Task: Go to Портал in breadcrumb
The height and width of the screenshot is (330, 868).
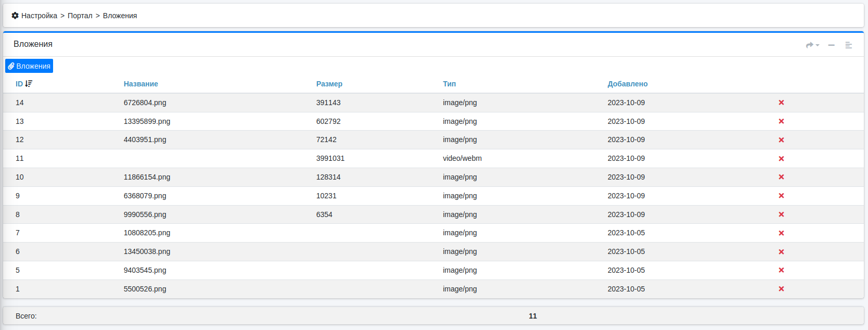Action: [x=80, y=16]
